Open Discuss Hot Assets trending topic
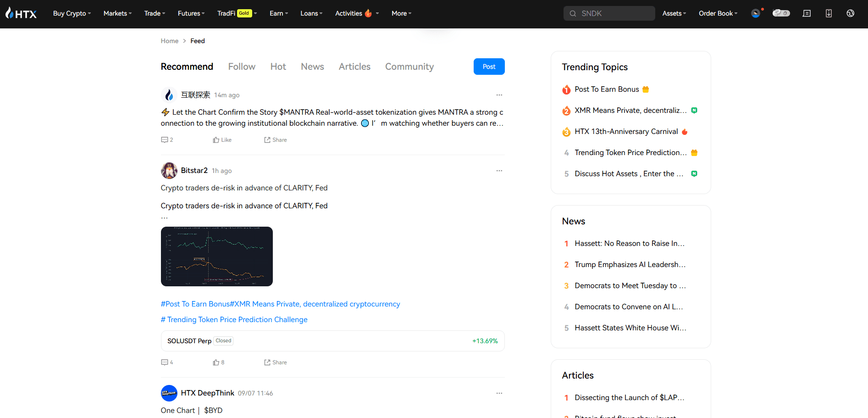868x418 pixels. [629, 174]
